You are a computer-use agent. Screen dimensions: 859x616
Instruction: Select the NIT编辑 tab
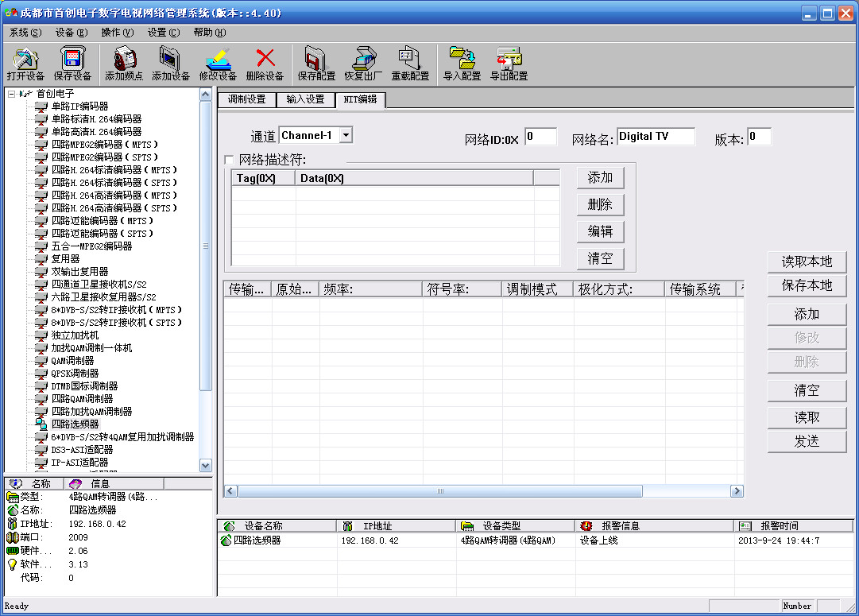tap(360, 99)
